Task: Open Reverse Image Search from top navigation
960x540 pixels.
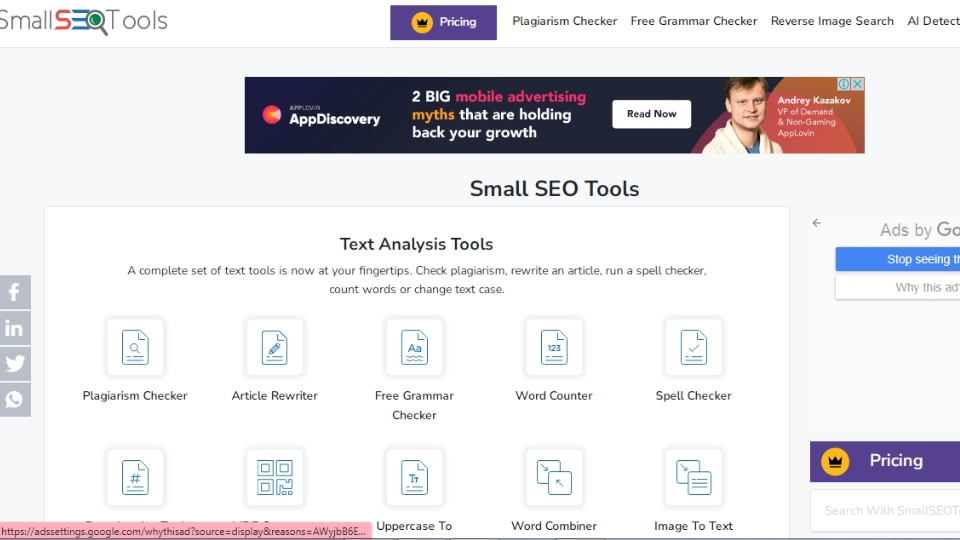Action: point(832,21)
